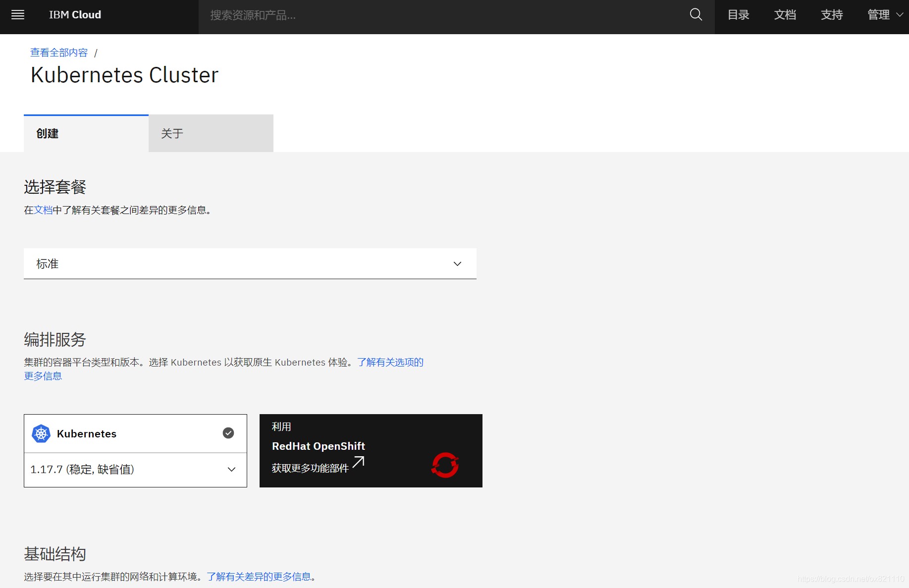Screen dimensions: 909x588
Task: Click the 选择套餐 section heading
Action: [55, 187]
